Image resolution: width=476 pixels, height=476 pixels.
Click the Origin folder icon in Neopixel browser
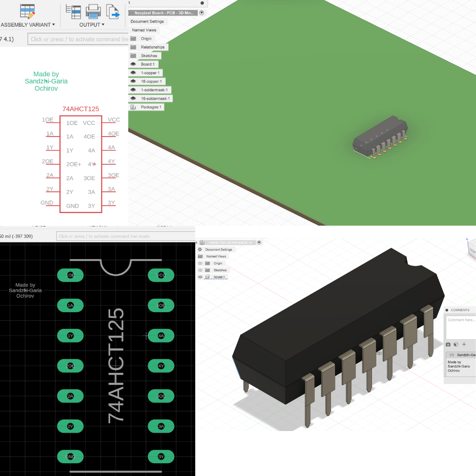pos(133,38)
